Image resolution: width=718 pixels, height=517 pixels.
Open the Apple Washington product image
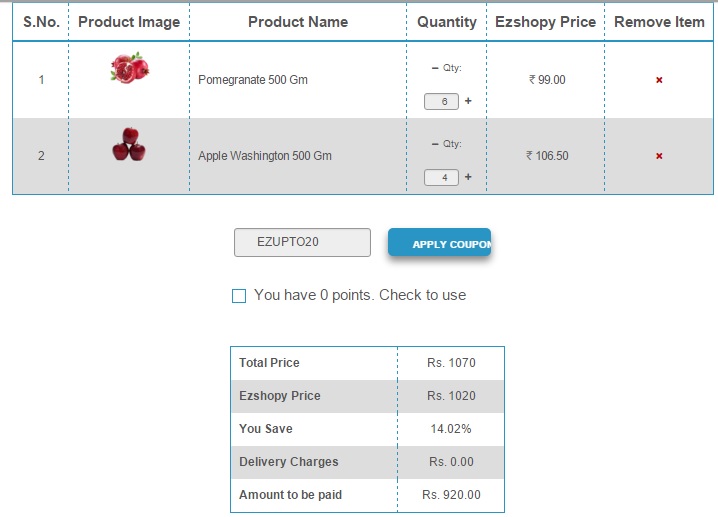click(x=129, y=145)
